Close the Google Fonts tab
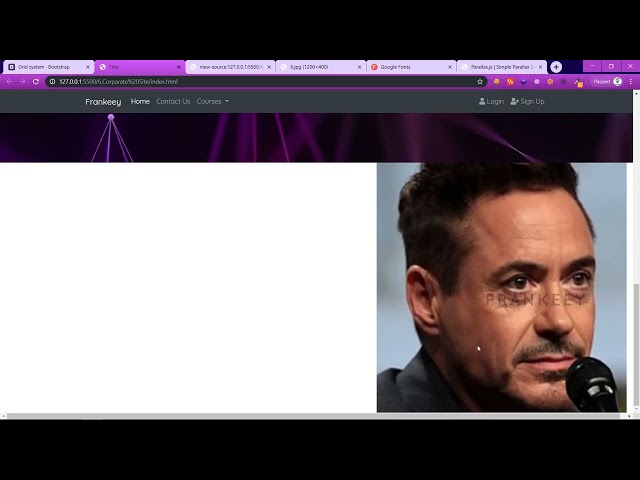Image resolution: width=640 pixels, height=480 pixels. click(450, 67)
